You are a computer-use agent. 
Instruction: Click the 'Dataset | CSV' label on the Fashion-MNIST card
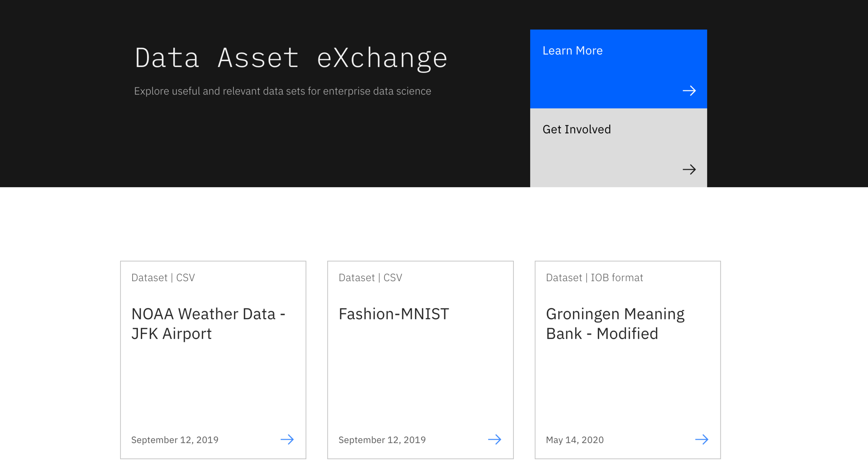click(370, 278)
